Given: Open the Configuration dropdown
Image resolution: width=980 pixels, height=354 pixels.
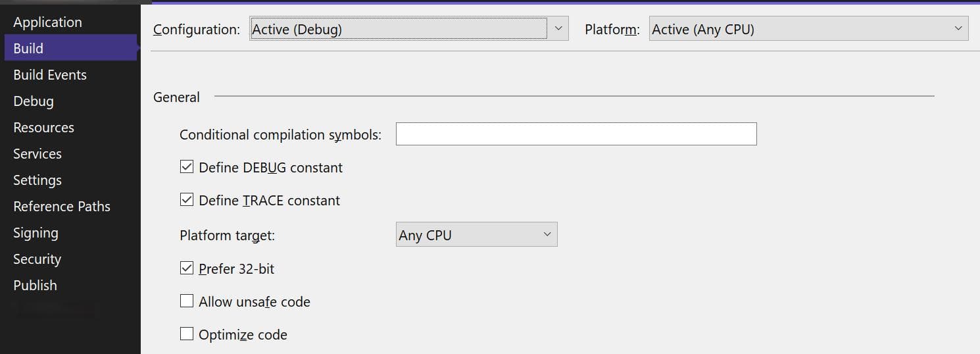Looking at the screenshot, I should pyautogui.click(x=409, y=29).
